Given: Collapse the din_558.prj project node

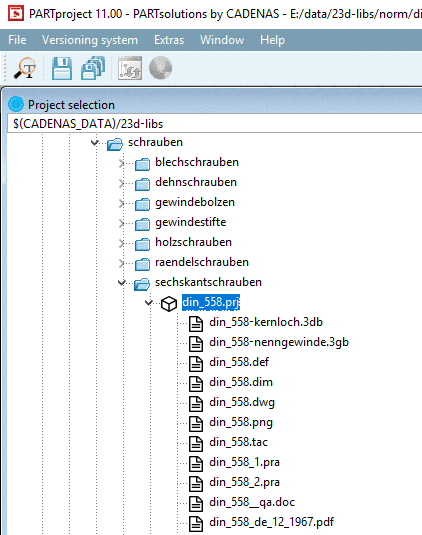Looking at the screenshot, I should [x=148, y=302].
